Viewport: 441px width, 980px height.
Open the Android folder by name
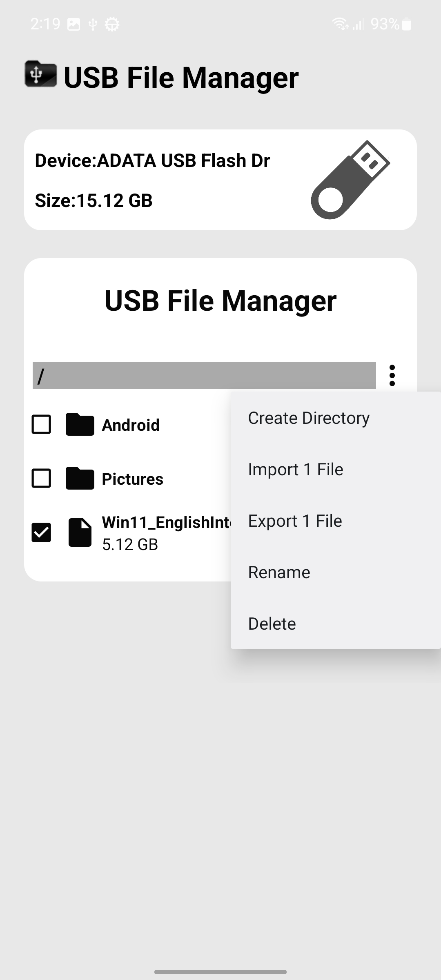(x=131, y=425)
